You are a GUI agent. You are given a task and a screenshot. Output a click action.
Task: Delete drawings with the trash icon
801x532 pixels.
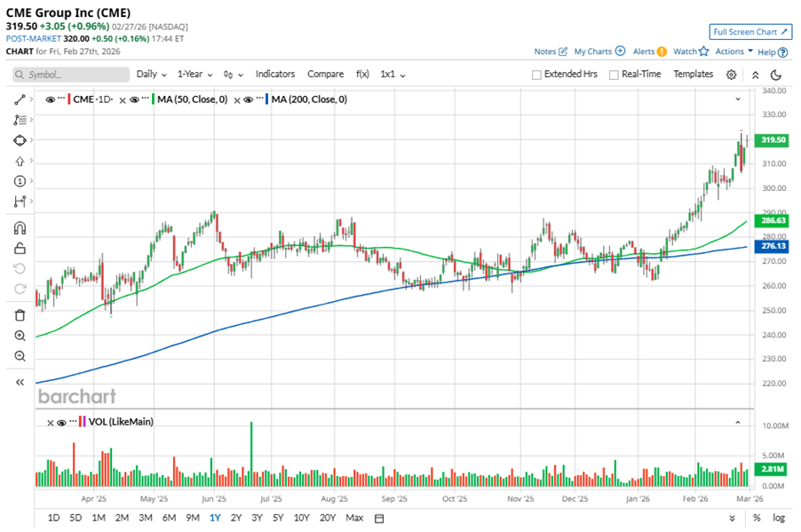pyautogui.click(x=20, y=315)
